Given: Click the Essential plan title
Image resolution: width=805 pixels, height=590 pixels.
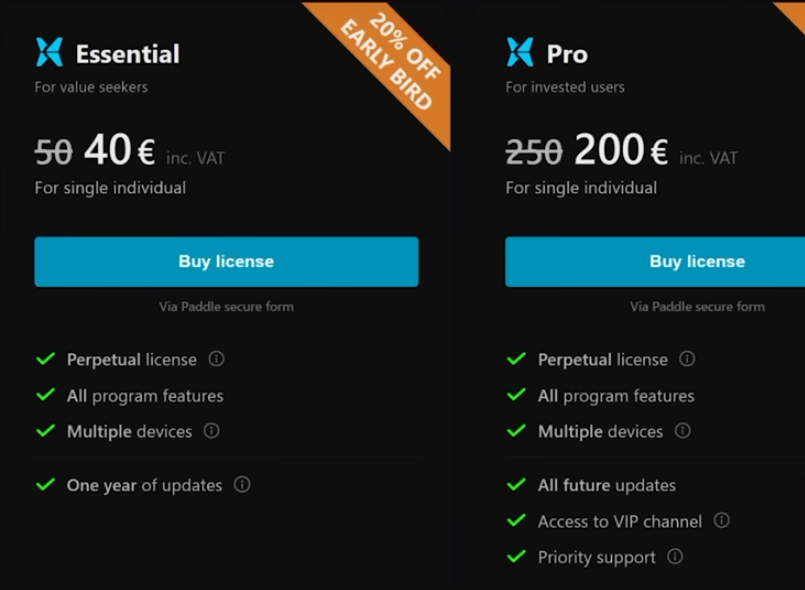Looking at the screenshot, I should click(x=128, y=54).
